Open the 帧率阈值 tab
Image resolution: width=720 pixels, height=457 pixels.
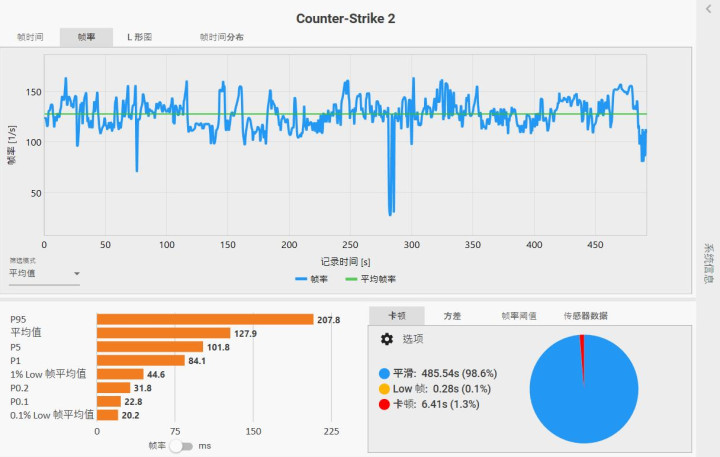click(x=519, y=316)
